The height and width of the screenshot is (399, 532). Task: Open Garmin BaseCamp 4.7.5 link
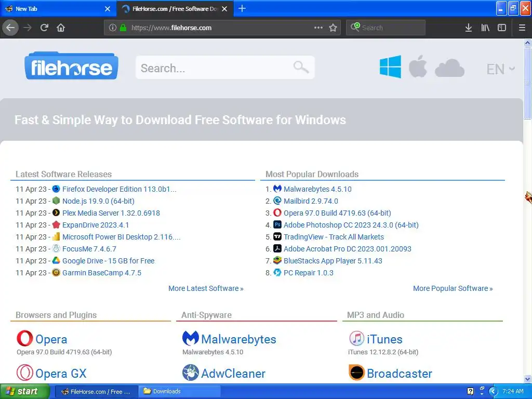click(102, 273)
